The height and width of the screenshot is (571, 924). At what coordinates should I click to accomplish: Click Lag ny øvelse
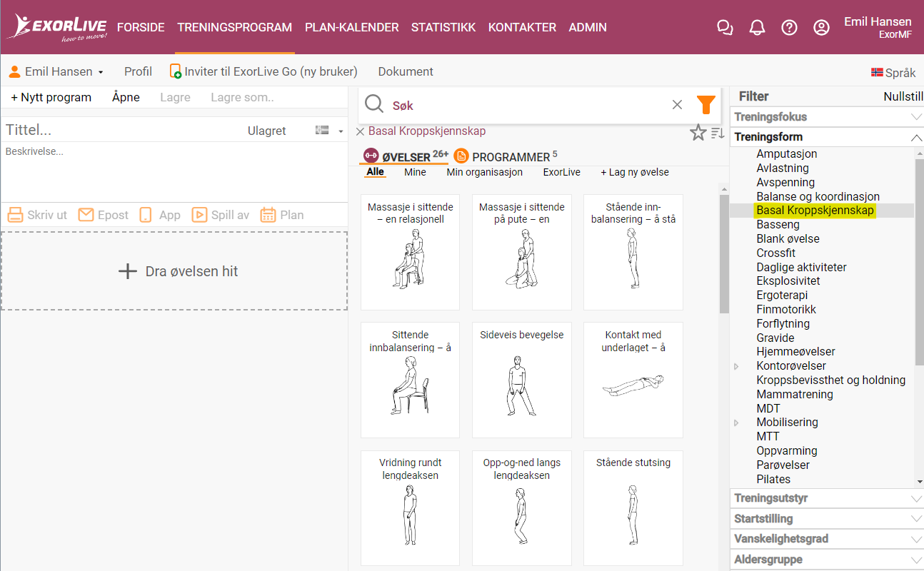pyautogui.click(x=635, y=172)
